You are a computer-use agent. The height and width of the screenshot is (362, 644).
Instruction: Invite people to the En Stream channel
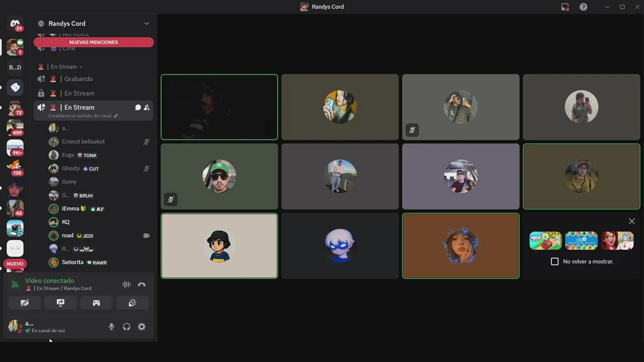[x=146, y=107]
